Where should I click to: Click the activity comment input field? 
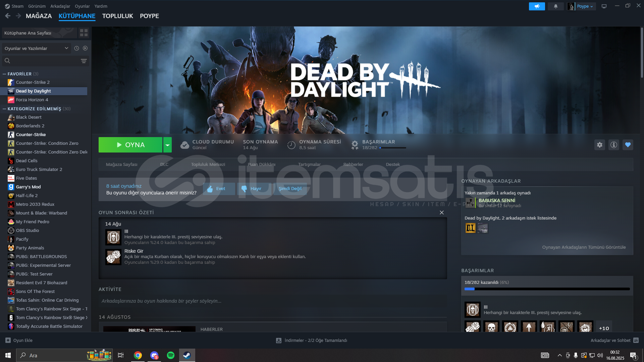point(273,301)
